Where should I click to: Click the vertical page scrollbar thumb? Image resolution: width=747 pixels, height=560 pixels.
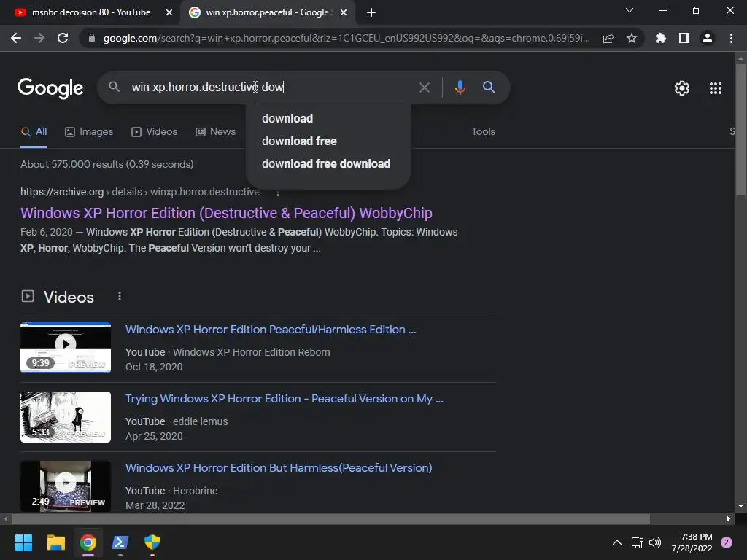tap(740, 130)
